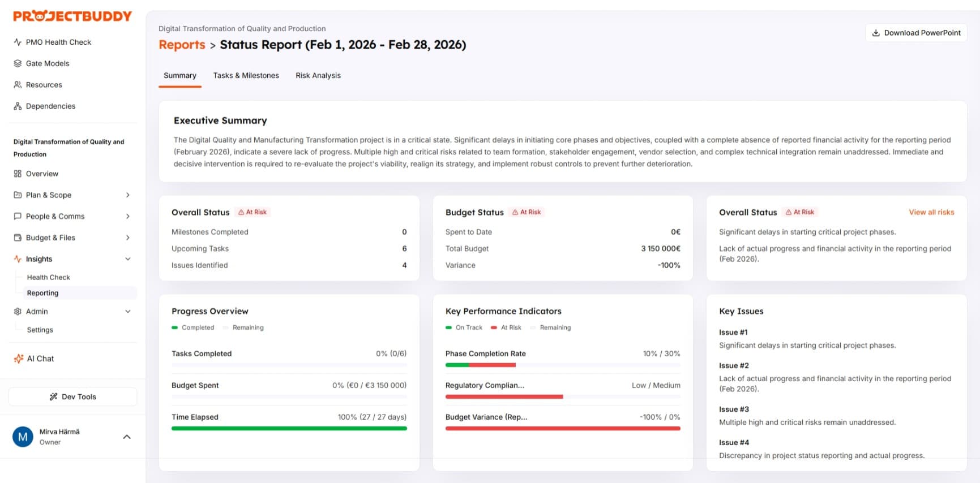
Task: Expand the Plan & Scope chevron
Action: pos(128,195)
